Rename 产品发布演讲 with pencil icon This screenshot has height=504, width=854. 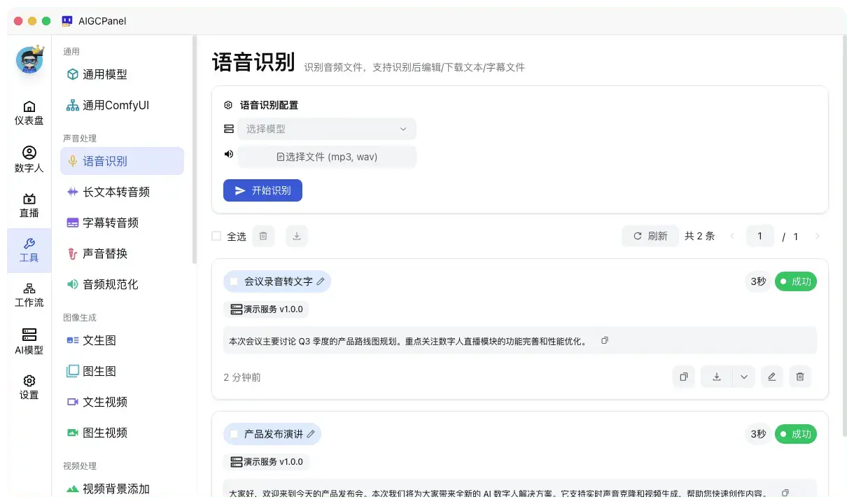point(311,434)
